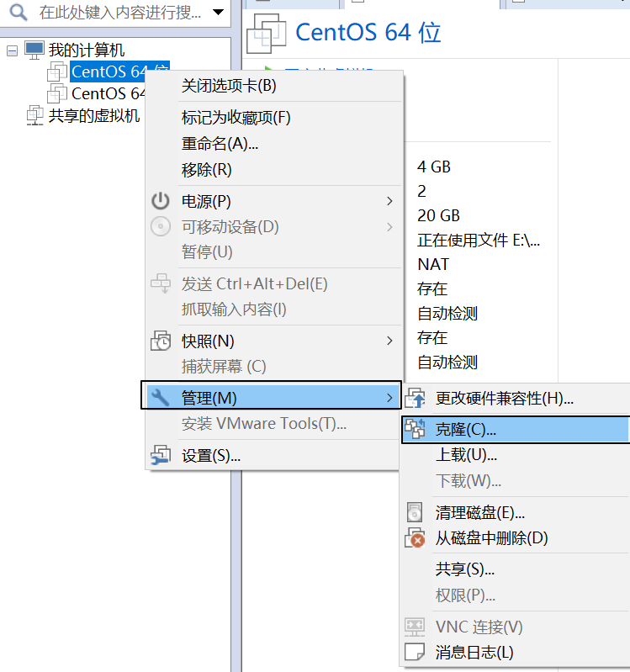This screenshot has height=672, width=630.
Task: Click the CentOS 64 位 title VM icon
Action: coord(267,34)
